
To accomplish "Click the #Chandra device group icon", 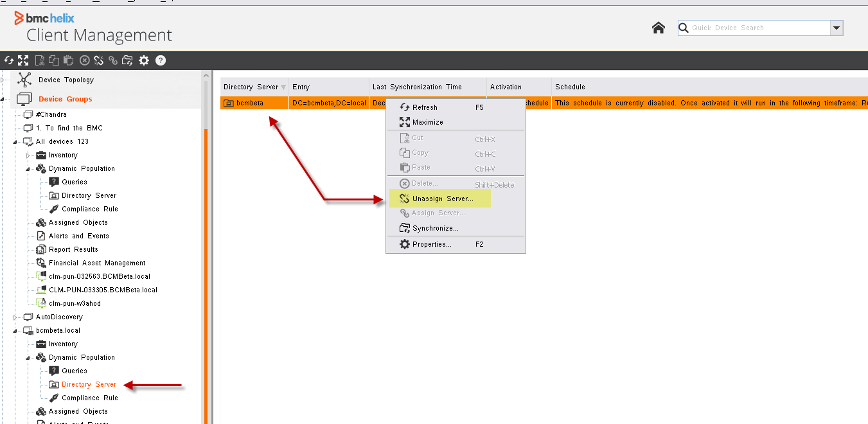I will [x=28, y=114].
